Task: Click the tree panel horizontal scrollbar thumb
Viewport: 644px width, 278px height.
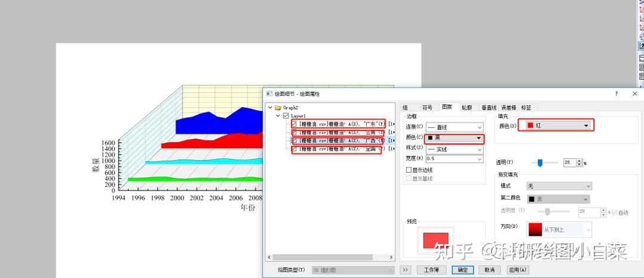Action: (323, 258)
